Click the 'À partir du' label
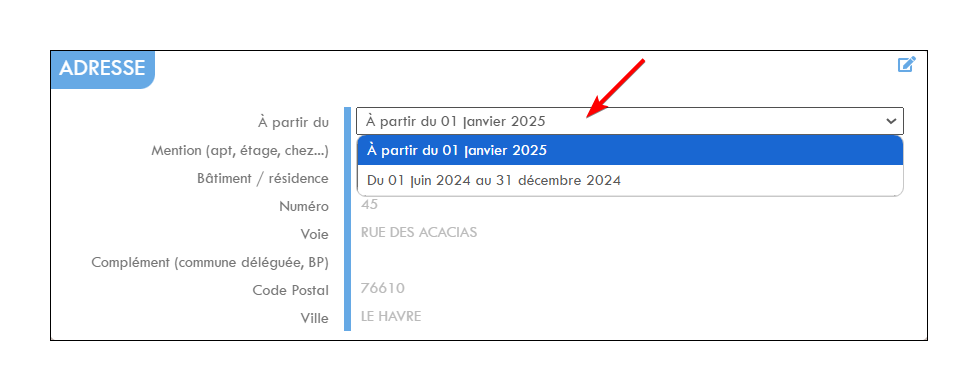 click(x=293, y=122)
